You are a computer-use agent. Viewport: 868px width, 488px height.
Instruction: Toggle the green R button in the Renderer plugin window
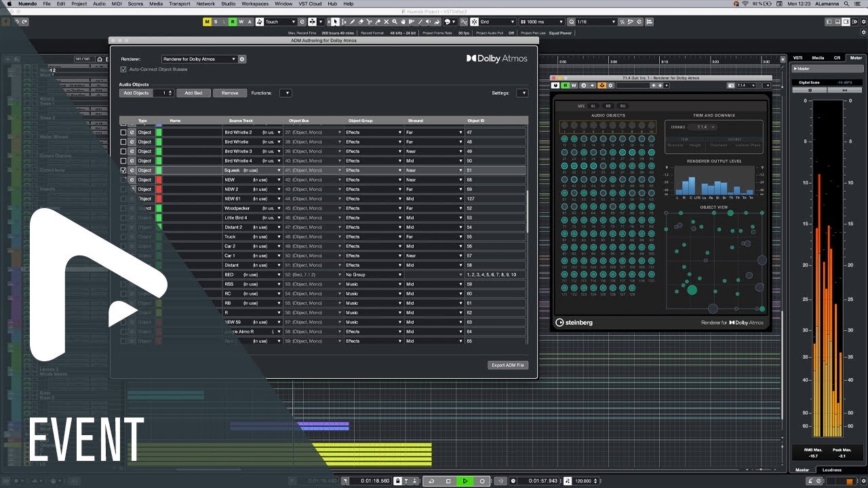point(565,85)
